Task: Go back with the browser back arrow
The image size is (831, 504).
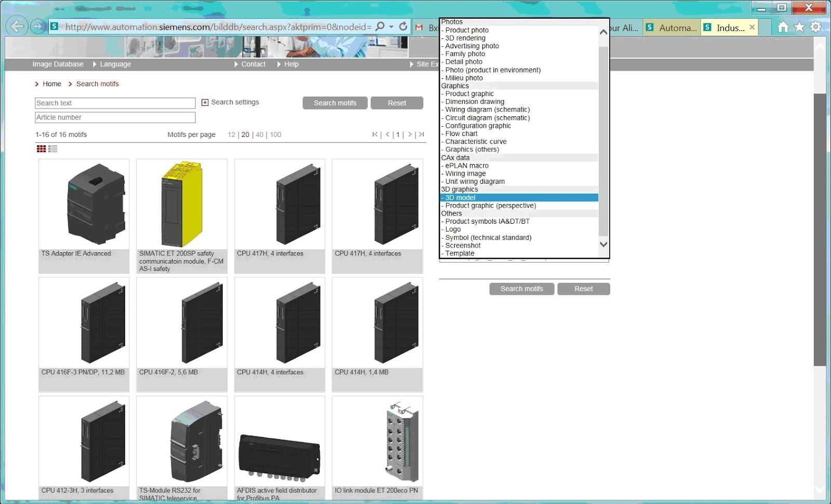Action: click(x=17, y=26)
